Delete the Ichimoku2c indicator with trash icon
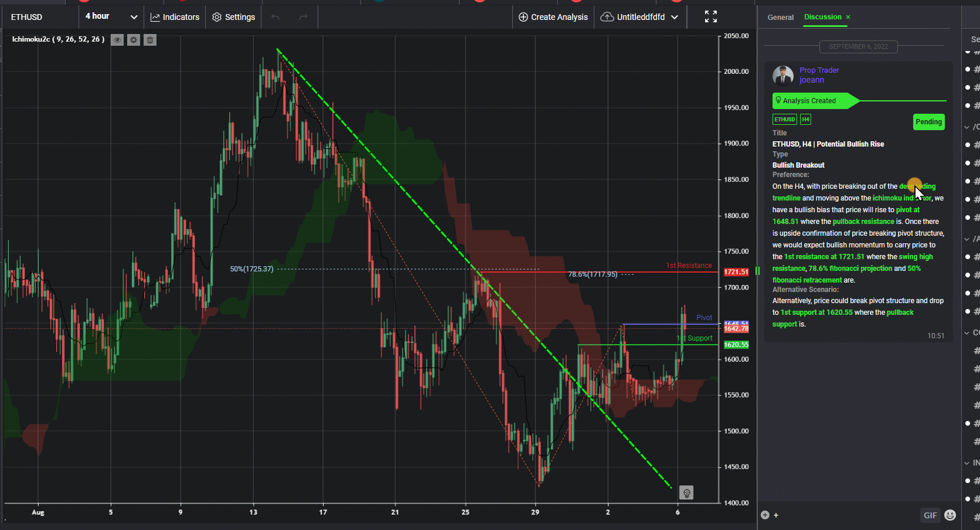The height and width of the screenshot is (530, 980). coord(150,40)
